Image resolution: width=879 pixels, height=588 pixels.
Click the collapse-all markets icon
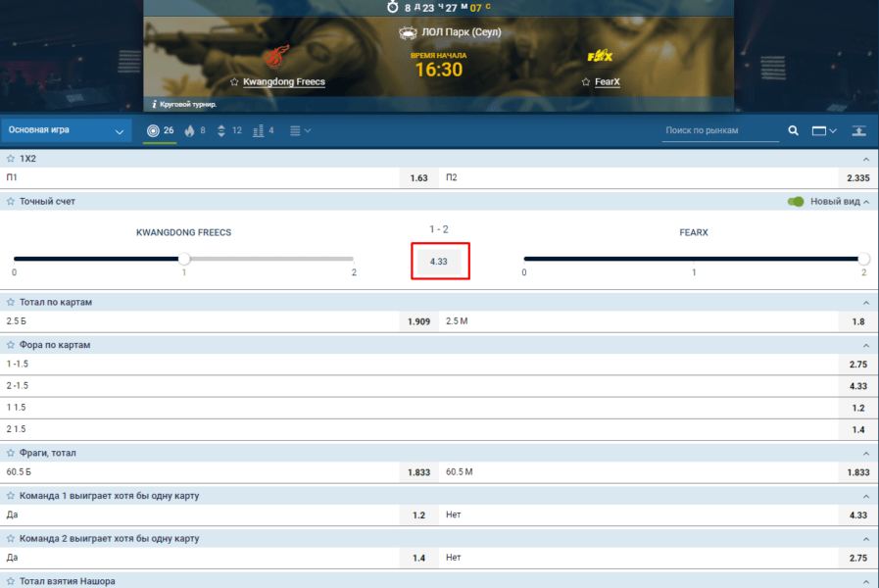[x=858, y=130]
